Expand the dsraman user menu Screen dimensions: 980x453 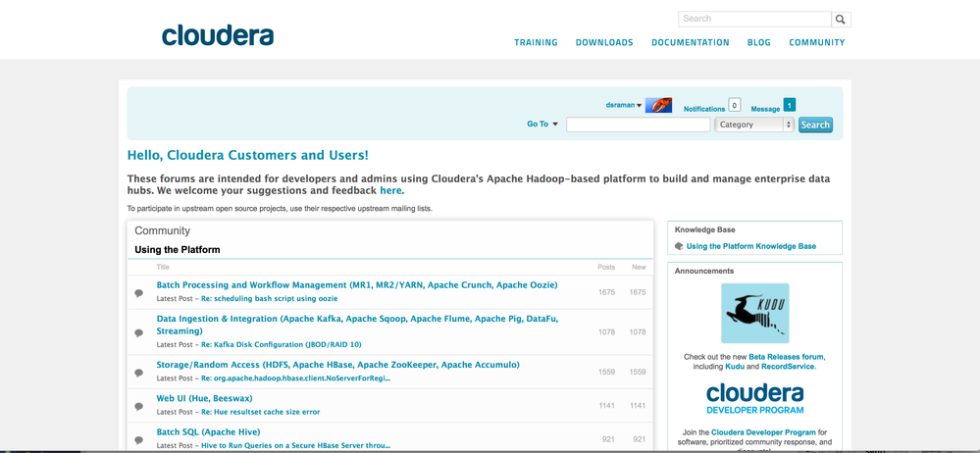coord(623,105)
